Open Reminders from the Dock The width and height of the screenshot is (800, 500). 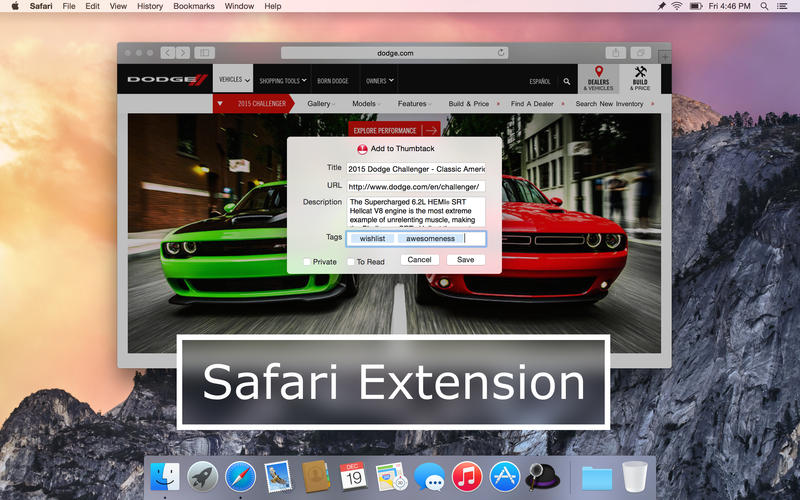391,477
